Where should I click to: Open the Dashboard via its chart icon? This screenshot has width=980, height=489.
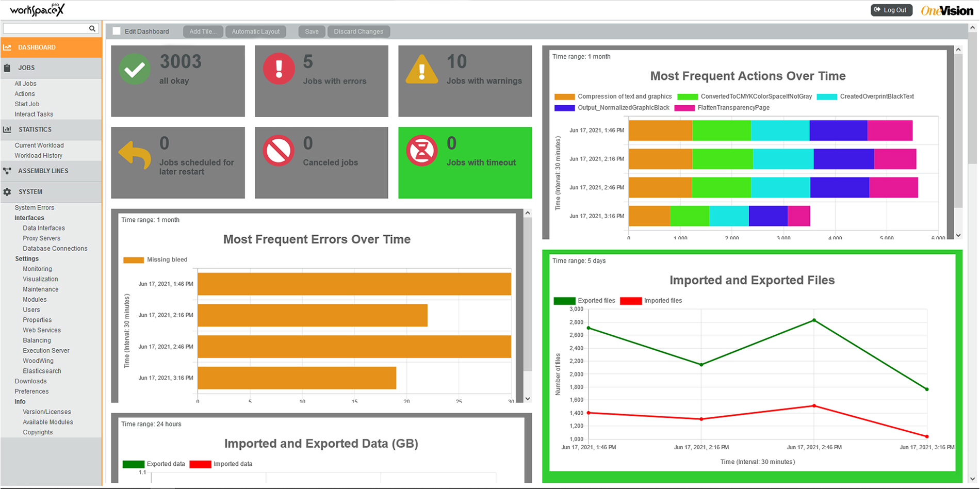[x=7, y=47]
